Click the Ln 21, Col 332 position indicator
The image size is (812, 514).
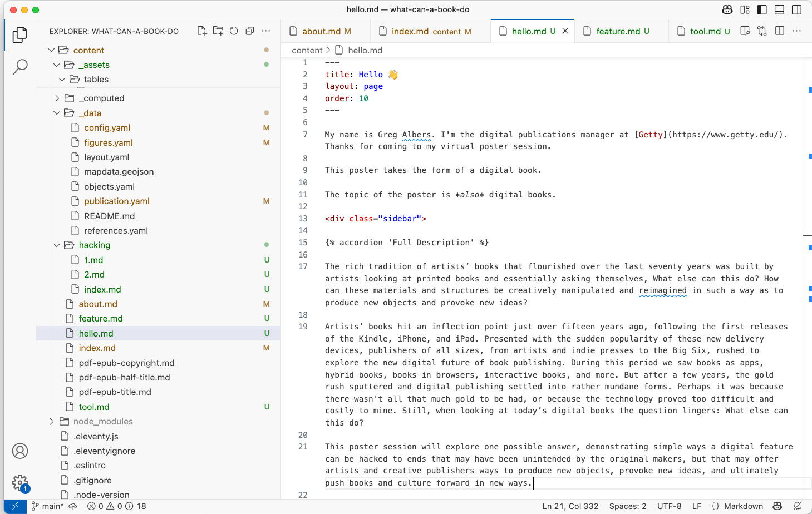point(570,506)
